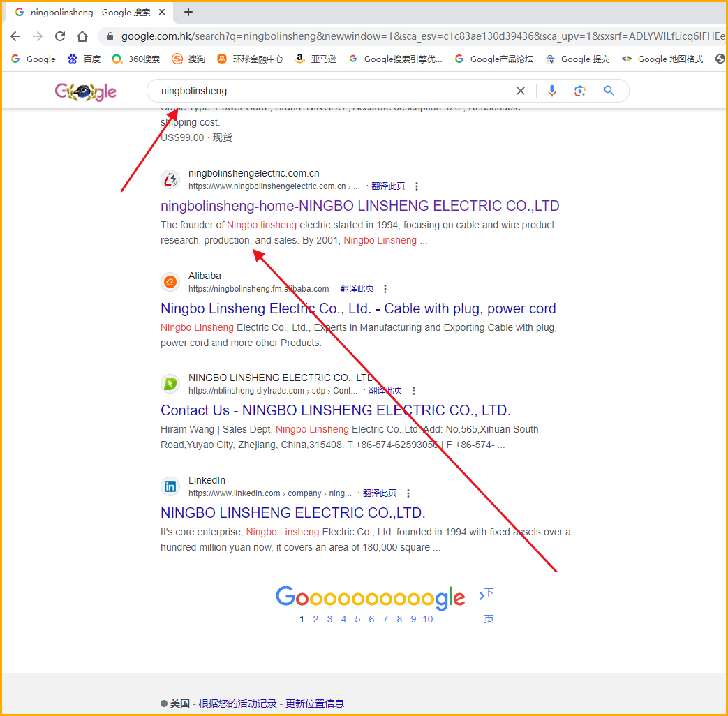Open Google Lens image search

pyautogui.click(x=579, y=91)
